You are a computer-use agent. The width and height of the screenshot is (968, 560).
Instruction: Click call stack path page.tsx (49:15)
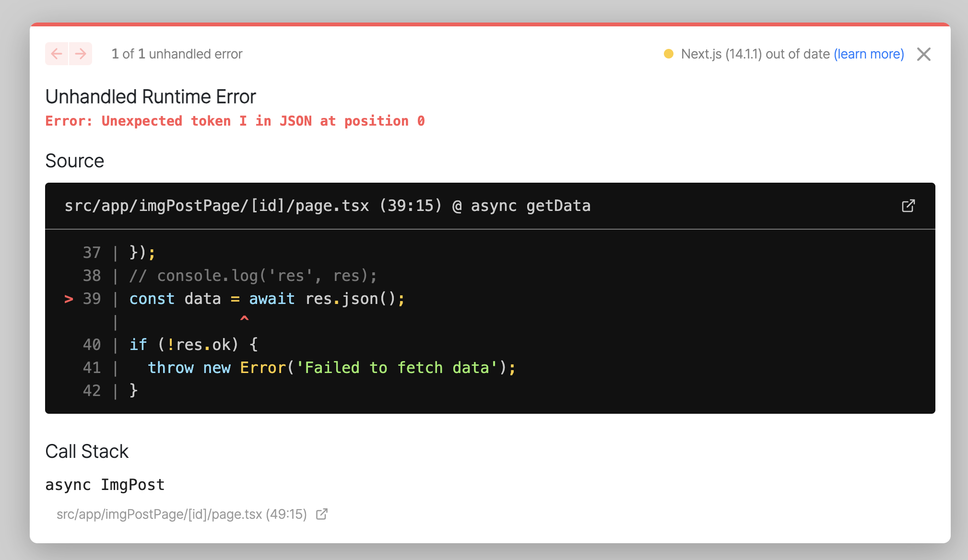tap(181, 514)
